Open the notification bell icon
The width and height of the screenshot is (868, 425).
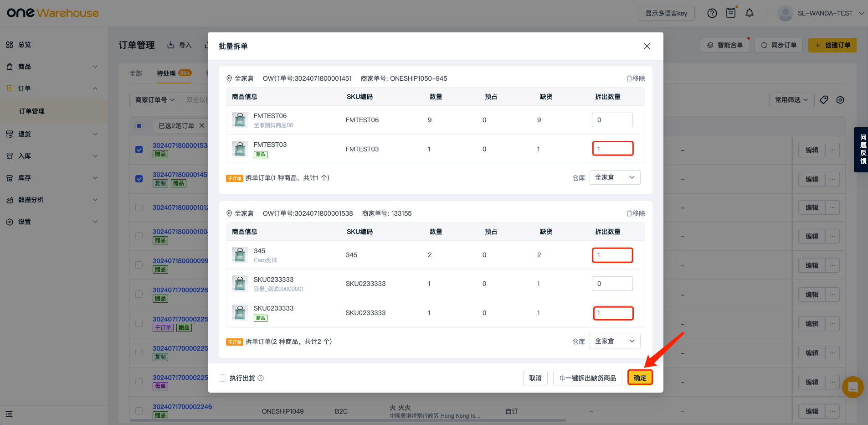point(750,13)
